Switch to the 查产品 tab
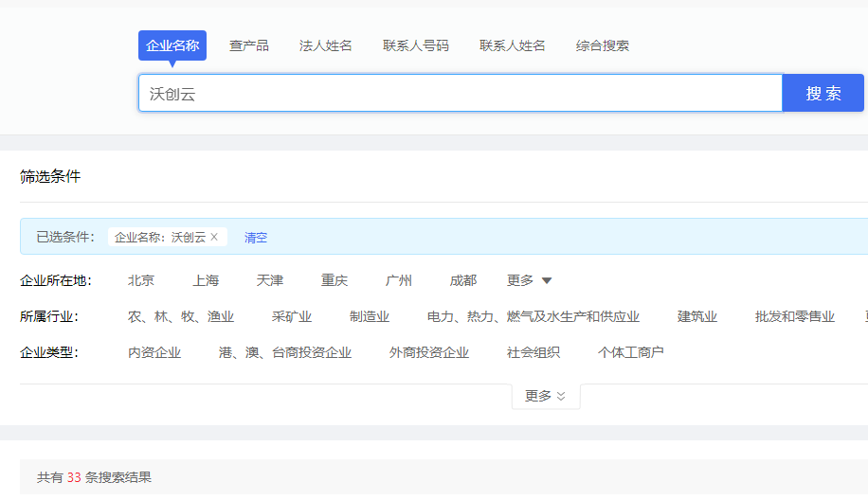868x500 pixels. [249, 45]
